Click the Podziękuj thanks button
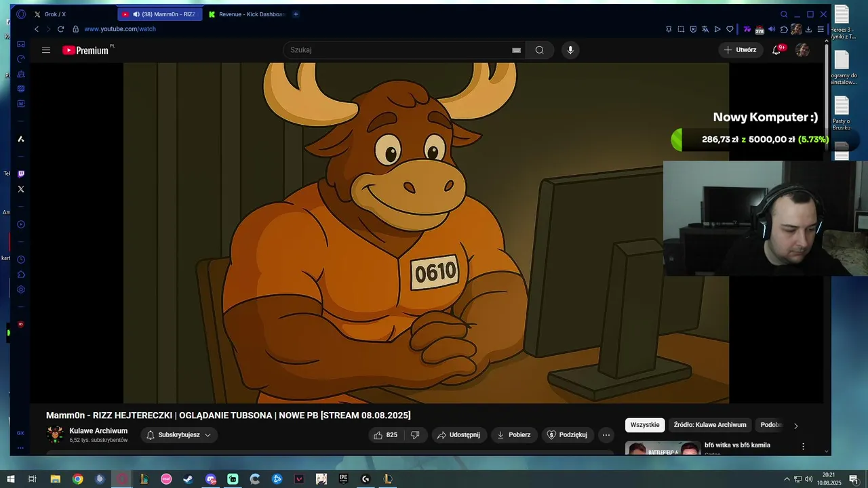This screenshot has width=868, height=488. [x=568, y=435]
